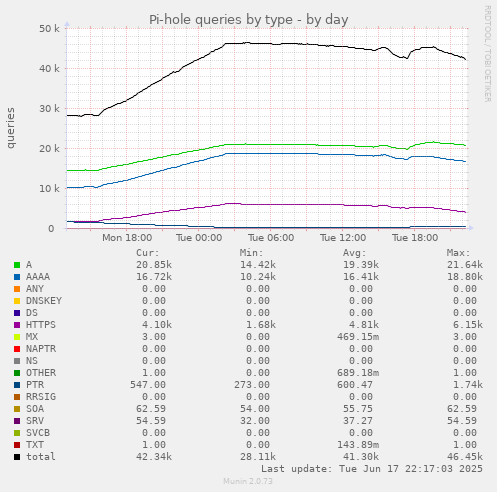Click TXT average value 143.89m
Viewport: 497px width, 492px height.
(x=358, y=445)
